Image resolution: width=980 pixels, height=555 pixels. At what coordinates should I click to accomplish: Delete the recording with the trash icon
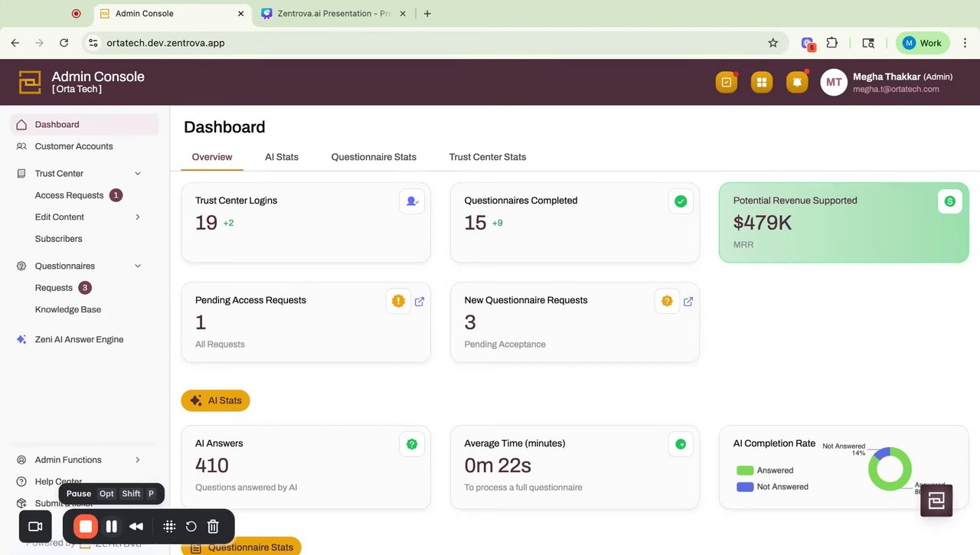(214, 527)
